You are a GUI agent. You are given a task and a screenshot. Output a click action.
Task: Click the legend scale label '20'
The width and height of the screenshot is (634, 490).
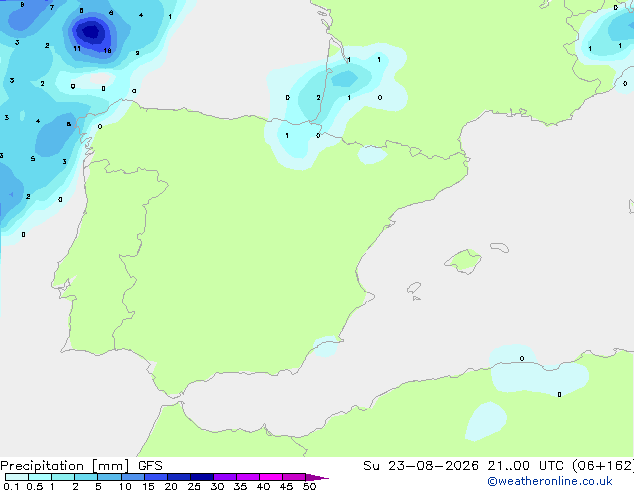[171, 486]
